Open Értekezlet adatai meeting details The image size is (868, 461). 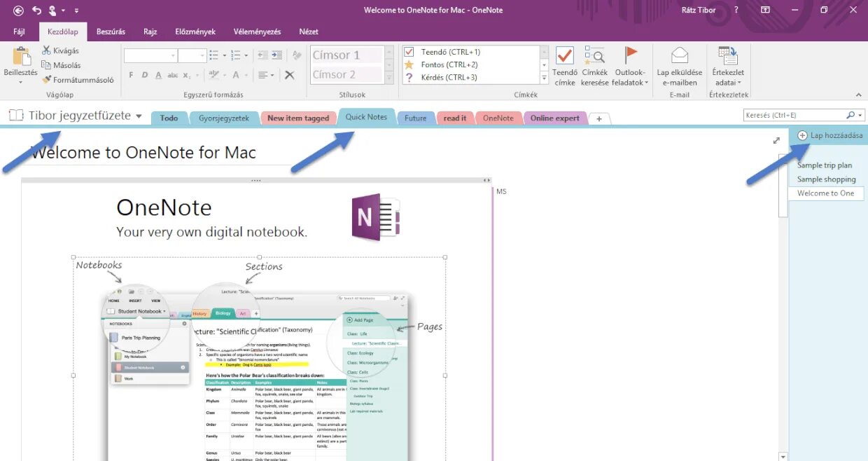click(728, 67)
